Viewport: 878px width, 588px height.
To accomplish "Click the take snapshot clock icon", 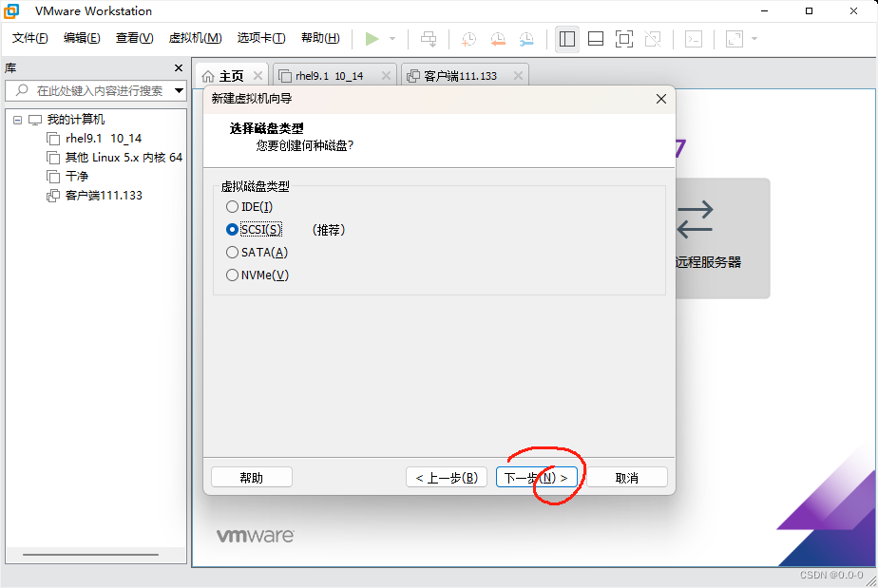I will point(468,39).
